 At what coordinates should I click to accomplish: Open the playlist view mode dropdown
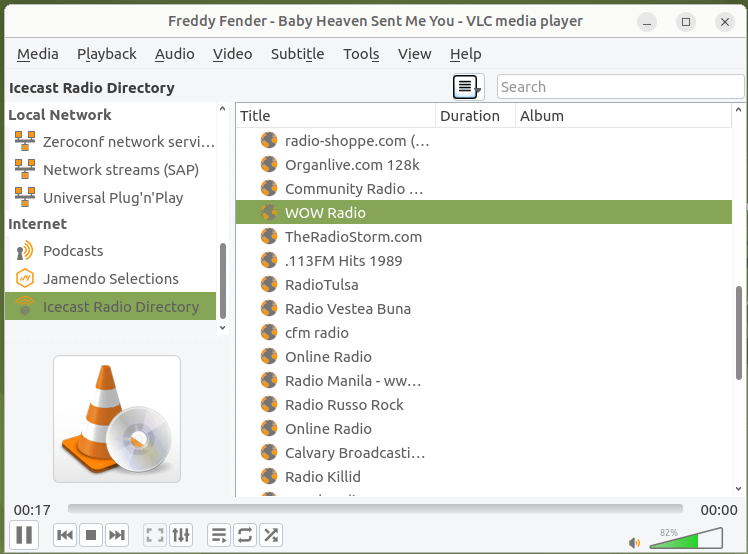point(468,87)
